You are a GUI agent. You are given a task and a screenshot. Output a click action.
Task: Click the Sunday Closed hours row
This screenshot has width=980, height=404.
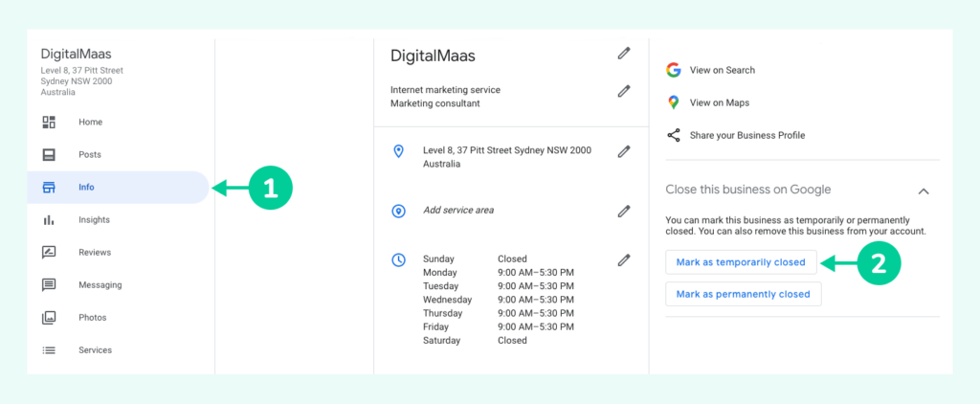point(475,258)
